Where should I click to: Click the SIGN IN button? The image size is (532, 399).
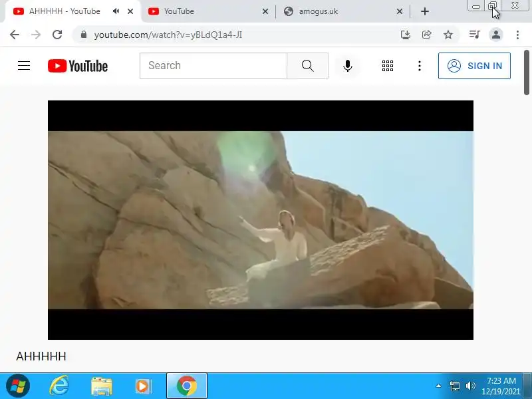474,66
